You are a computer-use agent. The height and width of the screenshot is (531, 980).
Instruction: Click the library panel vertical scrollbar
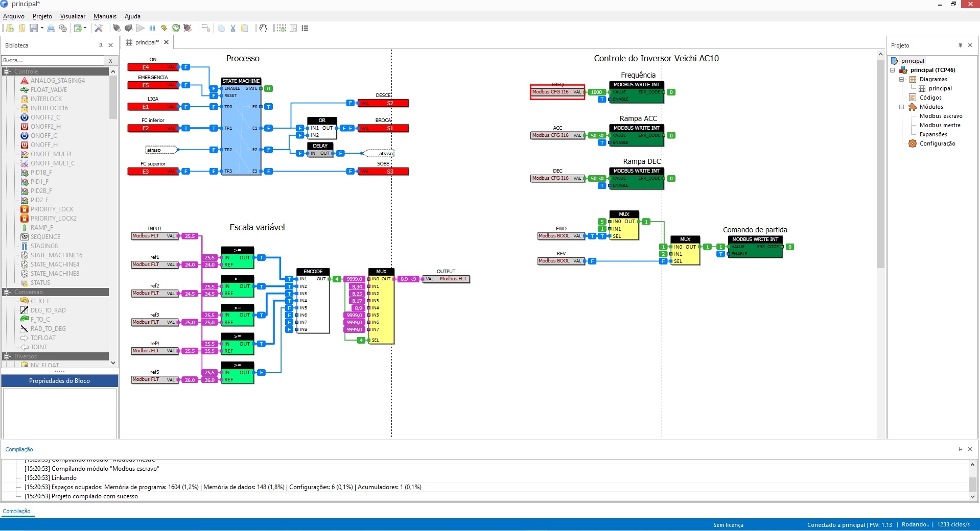pyautogui.click(x=113, y=97)
